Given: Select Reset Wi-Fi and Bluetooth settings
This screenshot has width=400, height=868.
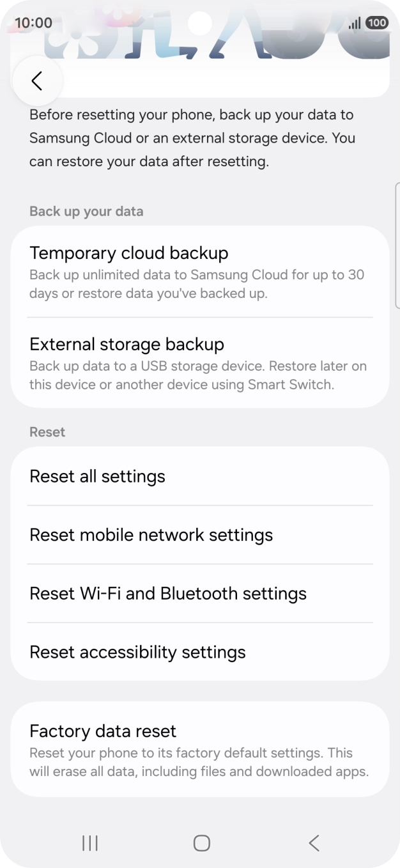Looking at the screenshot, I should [x=200, y=594].
